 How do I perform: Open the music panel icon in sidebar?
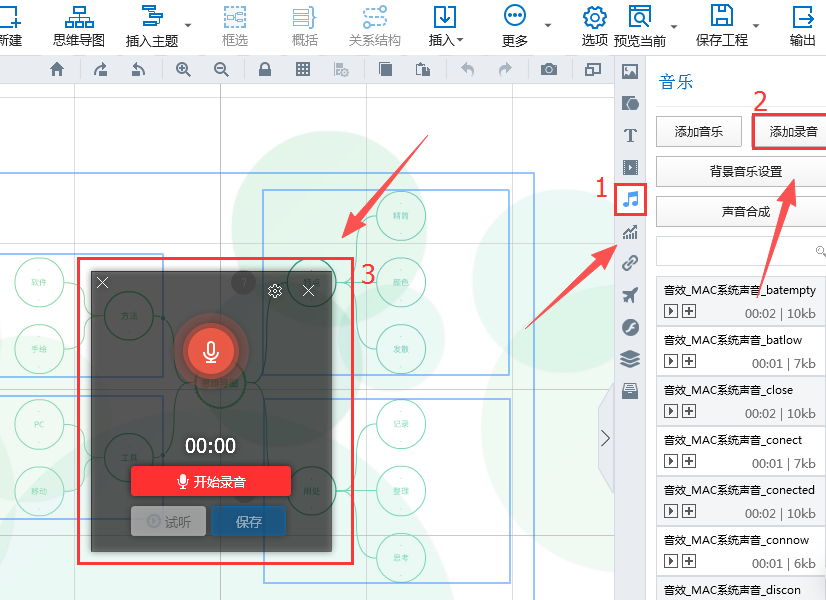630,200
